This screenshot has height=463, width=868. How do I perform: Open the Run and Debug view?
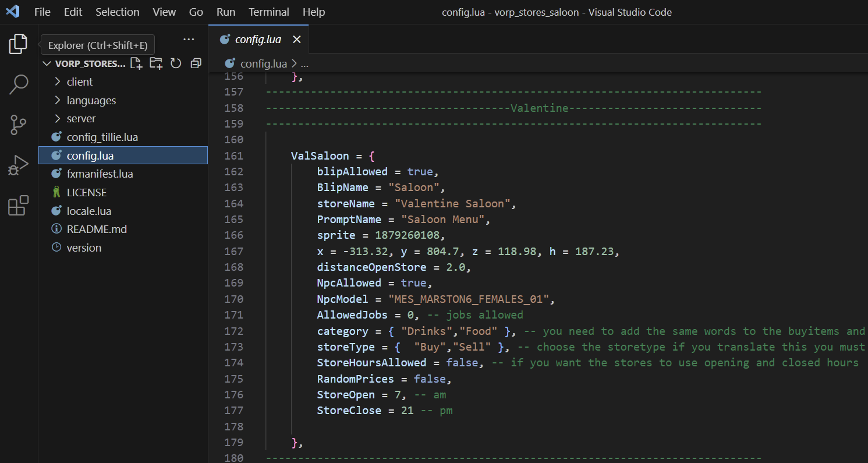coord(18,165)
